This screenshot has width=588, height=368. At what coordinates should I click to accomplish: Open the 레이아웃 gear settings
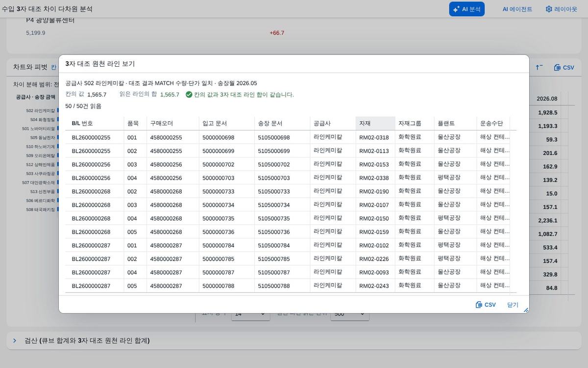pyautogui.click(x=562, y=9)
